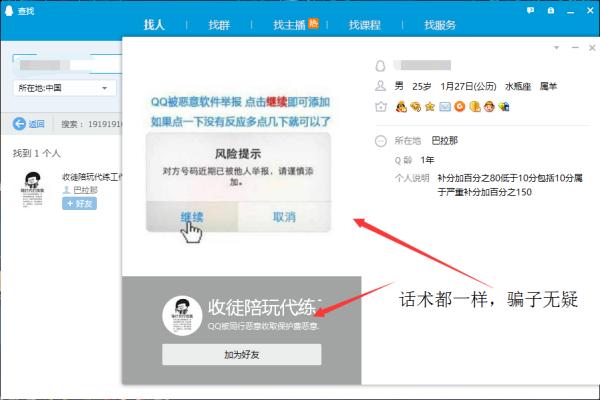Click the 返回 back button
The height and width of the screenshot is (400, 600).
(x=29, y=124)
